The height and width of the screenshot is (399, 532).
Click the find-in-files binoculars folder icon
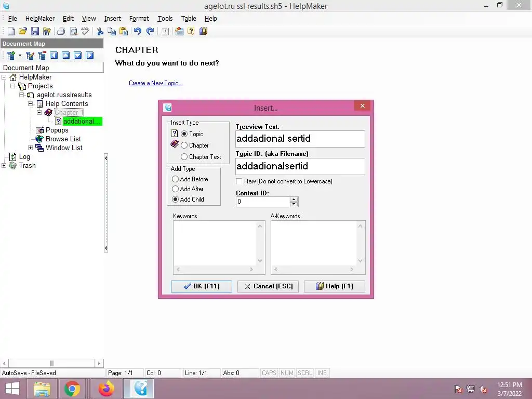tap(46, 31)
